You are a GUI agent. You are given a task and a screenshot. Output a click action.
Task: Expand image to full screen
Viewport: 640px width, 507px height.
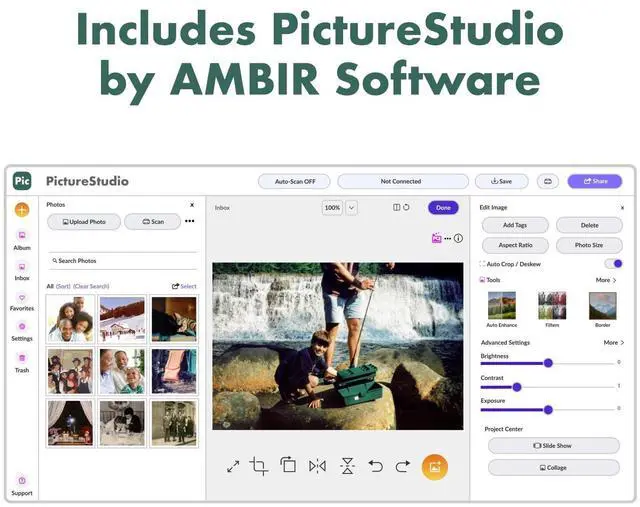pos(233,466)
